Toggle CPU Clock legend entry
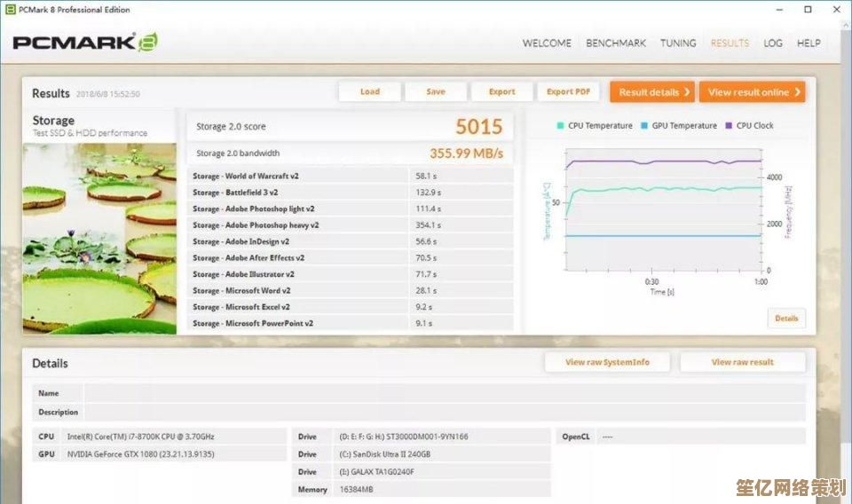852x504 pixels. coord(749,126)
